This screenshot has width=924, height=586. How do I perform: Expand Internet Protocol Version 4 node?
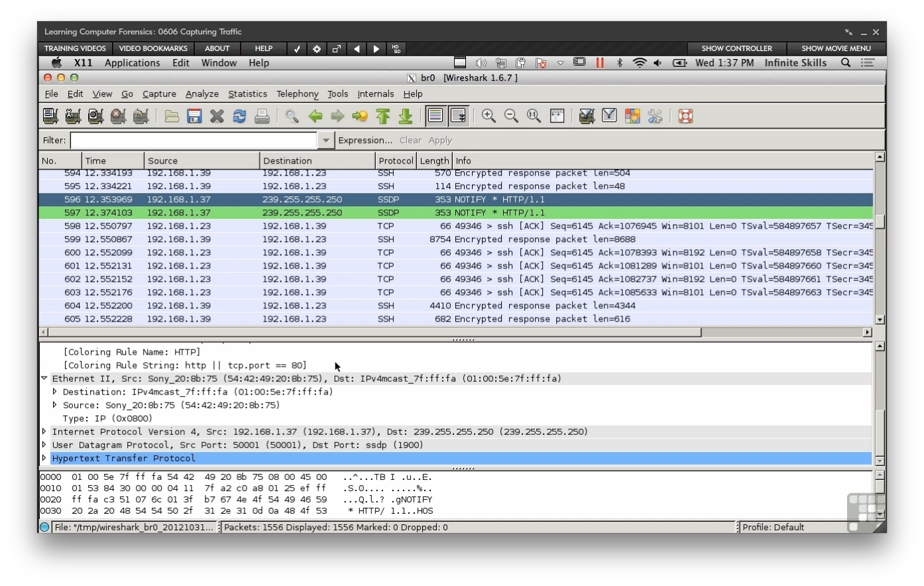44,432
